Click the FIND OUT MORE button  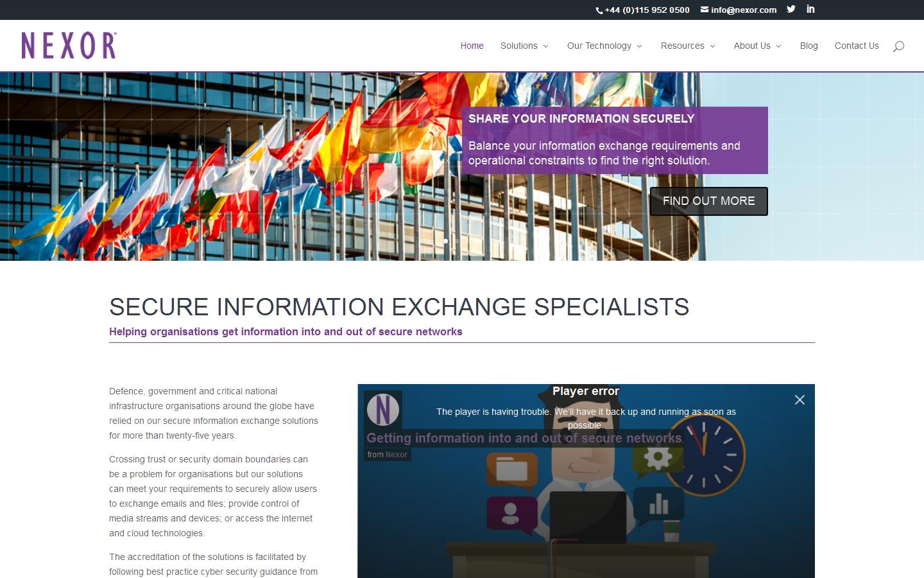coord(708,201)
